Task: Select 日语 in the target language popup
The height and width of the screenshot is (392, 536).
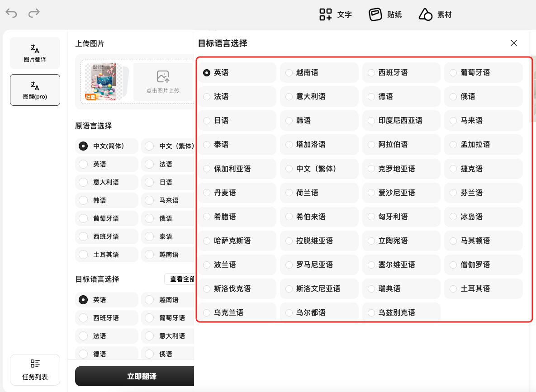Action: tap(237, 120)
